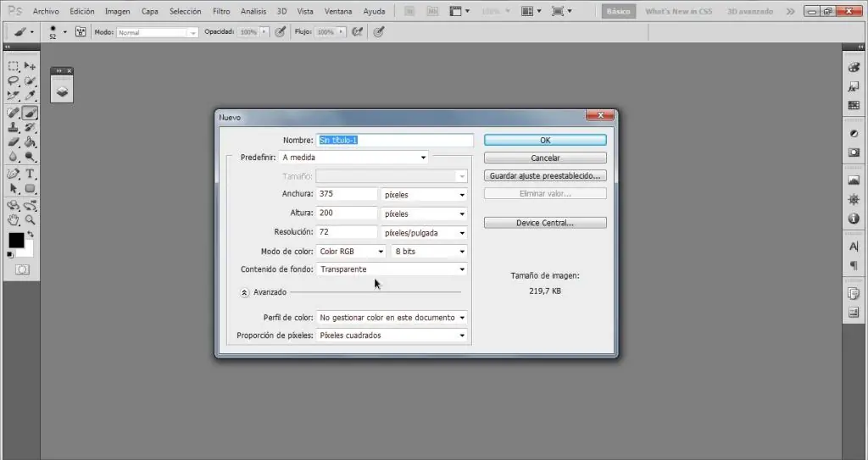Select the 3D Object Rotate tool
868x460 pixels.
(x=14, y=205)
